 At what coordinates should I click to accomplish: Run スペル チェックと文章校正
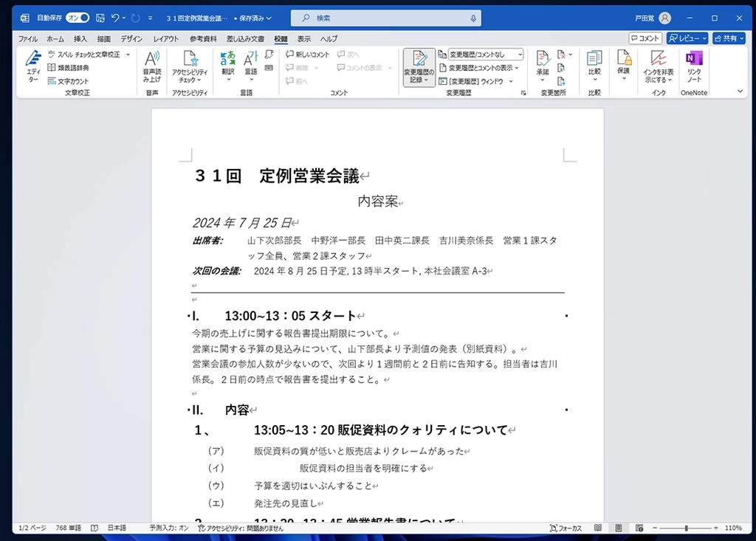pos(84,55)
